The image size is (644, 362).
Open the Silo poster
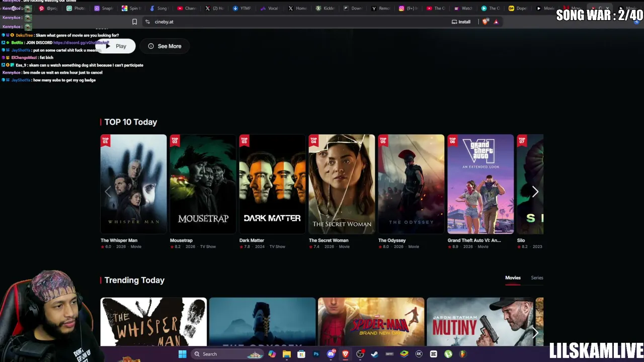530,184
